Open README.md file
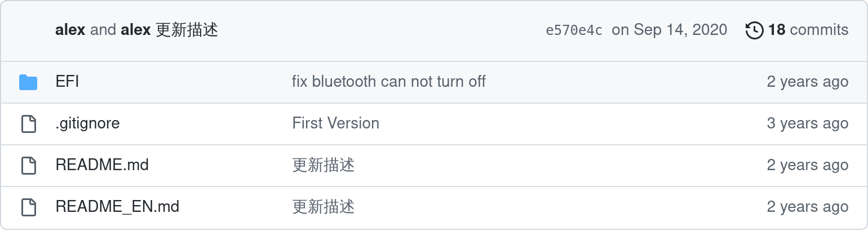This screenshot has height=231, width=868. [102, 165]
